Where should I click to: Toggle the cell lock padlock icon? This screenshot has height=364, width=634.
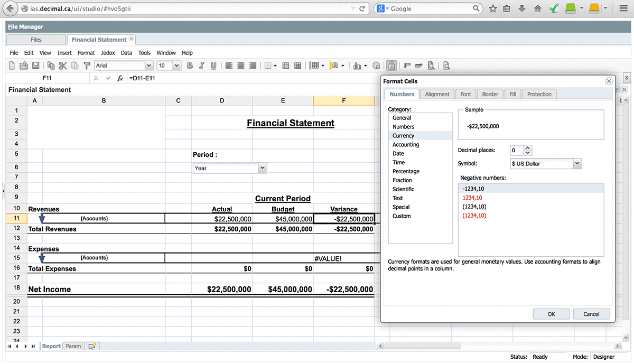[x=391, y=66]
